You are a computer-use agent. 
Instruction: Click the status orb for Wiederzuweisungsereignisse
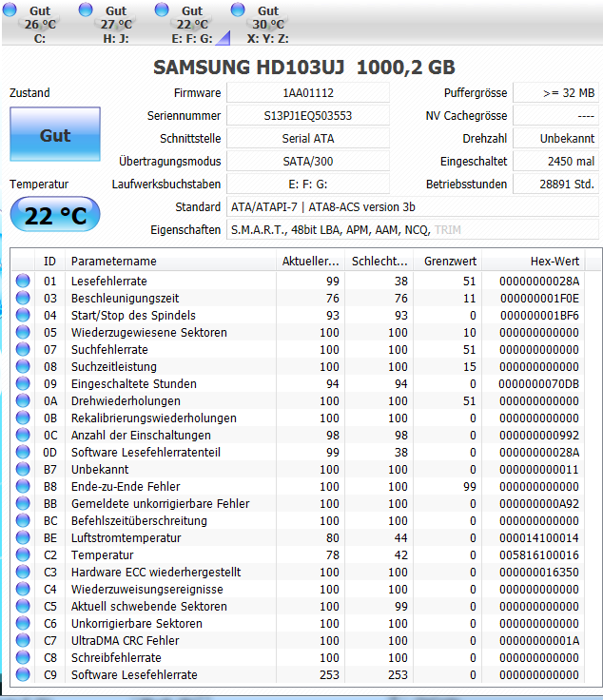click(23, 589)
